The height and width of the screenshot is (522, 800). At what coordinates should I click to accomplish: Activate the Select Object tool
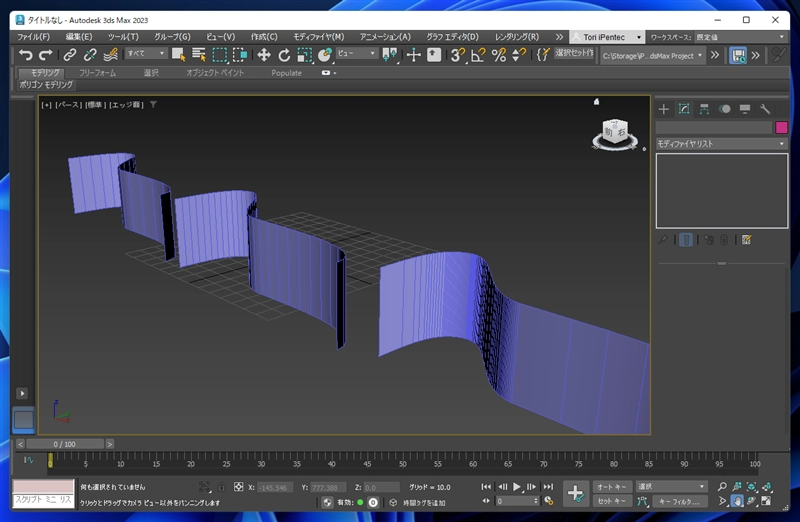[x=179, y=55]
